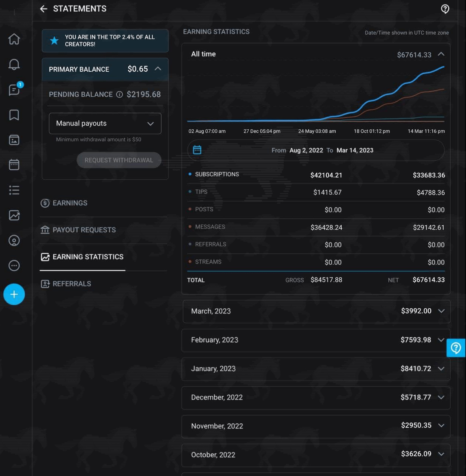This screenshot has height=476, width=466.
Task: Go to Payout Requests section
Action: point(84,230)
